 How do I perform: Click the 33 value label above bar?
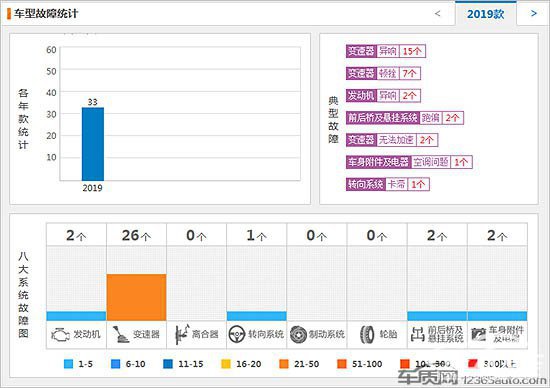coord(93,102)
